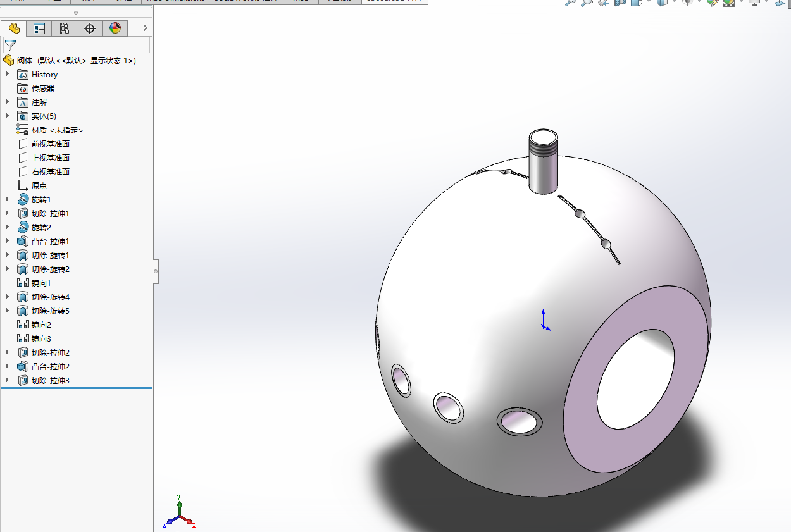Click the 材质 material icon
Screen dimensions: 791x532
23,130
